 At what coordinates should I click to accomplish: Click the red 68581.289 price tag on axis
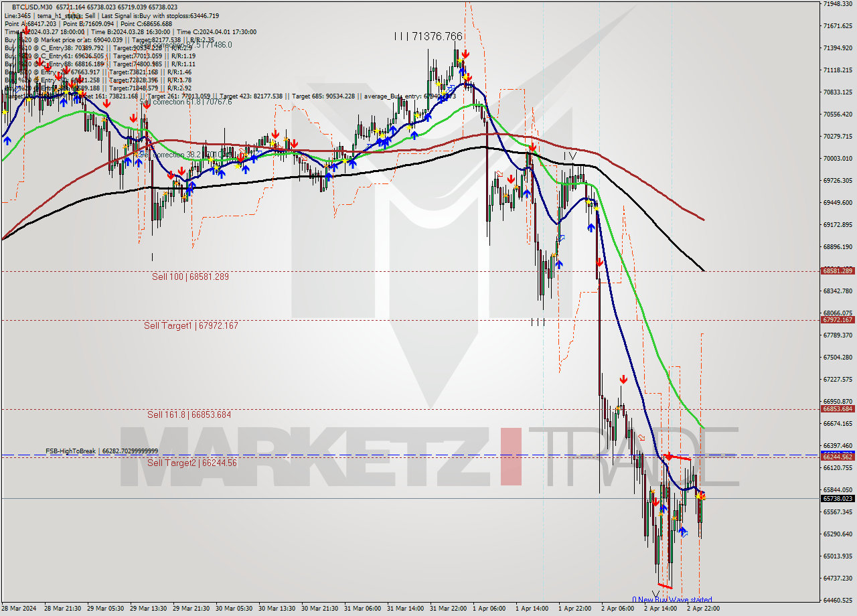tap(838, 271)
